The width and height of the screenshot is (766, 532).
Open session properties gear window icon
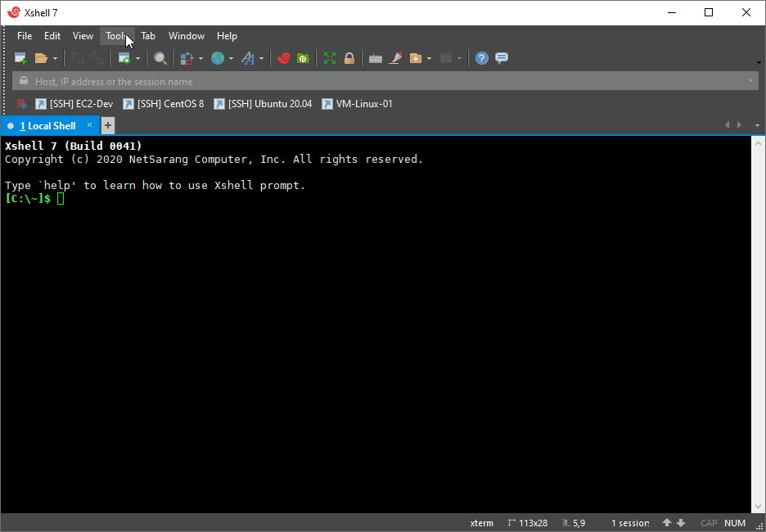tap(124, 59)
